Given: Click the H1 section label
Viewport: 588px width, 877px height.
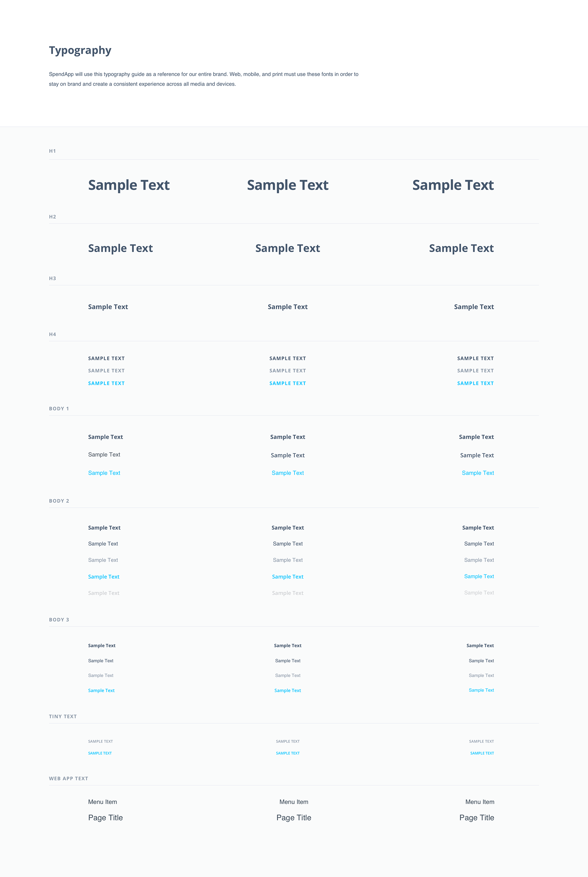Looking at the screenshot, I should pos(52,151).
